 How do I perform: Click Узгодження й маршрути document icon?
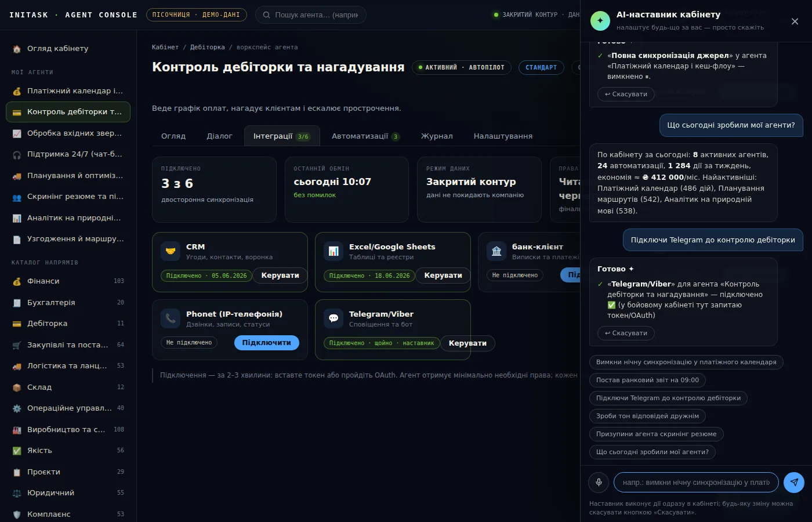pyautogui.click(x=17, y=239)
